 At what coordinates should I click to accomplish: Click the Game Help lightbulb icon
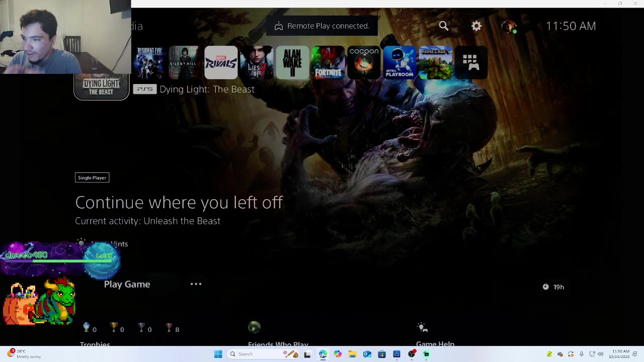[x=422, y=327]
